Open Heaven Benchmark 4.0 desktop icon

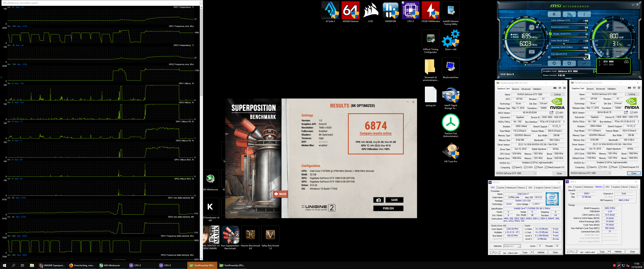[250, 238]
